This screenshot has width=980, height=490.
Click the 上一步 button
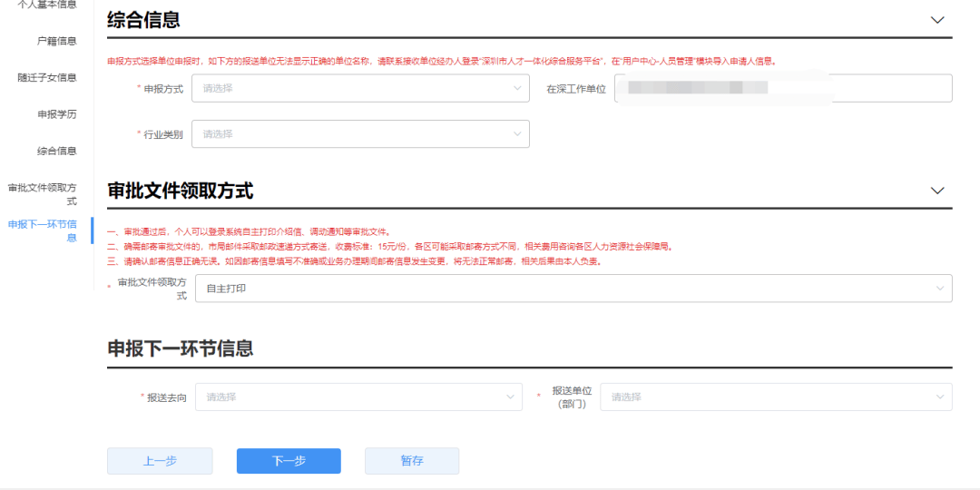[x=160, y=461]
